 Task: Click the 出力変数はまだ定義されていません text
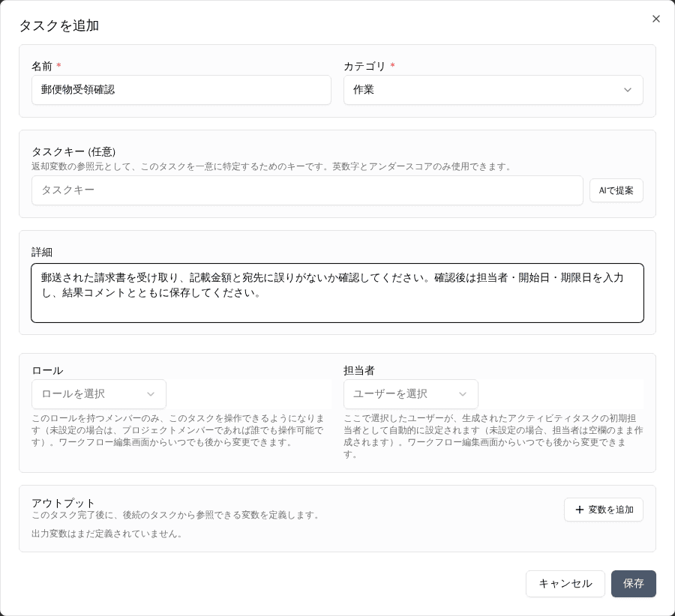107,534
